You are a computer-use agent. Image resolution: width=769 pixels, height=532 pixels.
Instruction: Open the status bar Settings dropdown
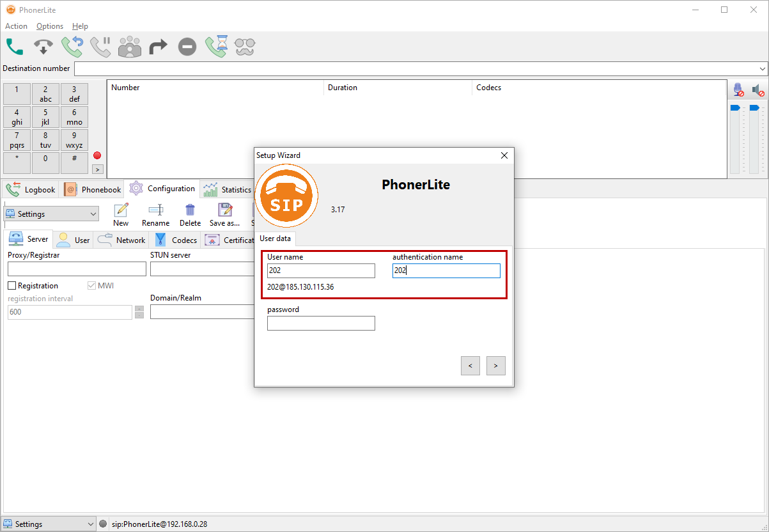tap(49, 524)
